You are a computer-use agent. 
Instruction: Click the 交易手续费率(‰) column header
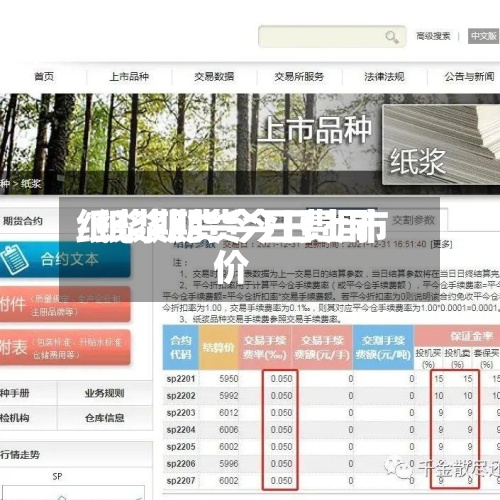[265, 347]
